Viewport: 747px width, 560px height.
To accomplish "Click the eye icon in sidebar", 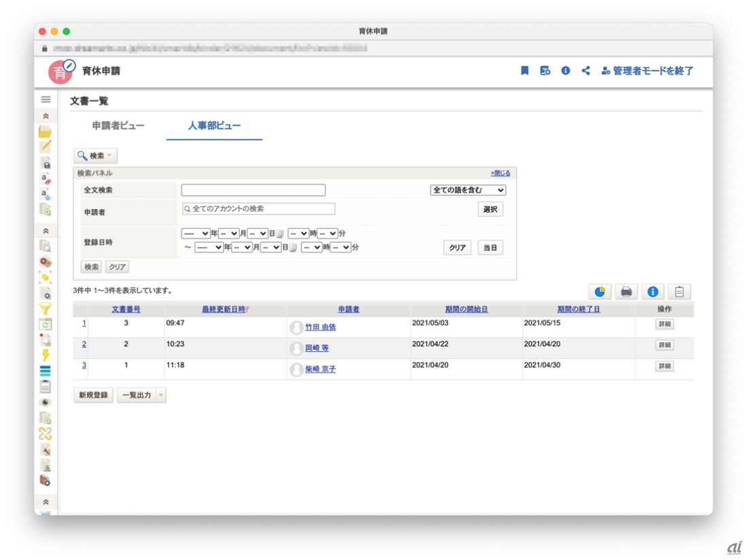I will tap(45, 403).
